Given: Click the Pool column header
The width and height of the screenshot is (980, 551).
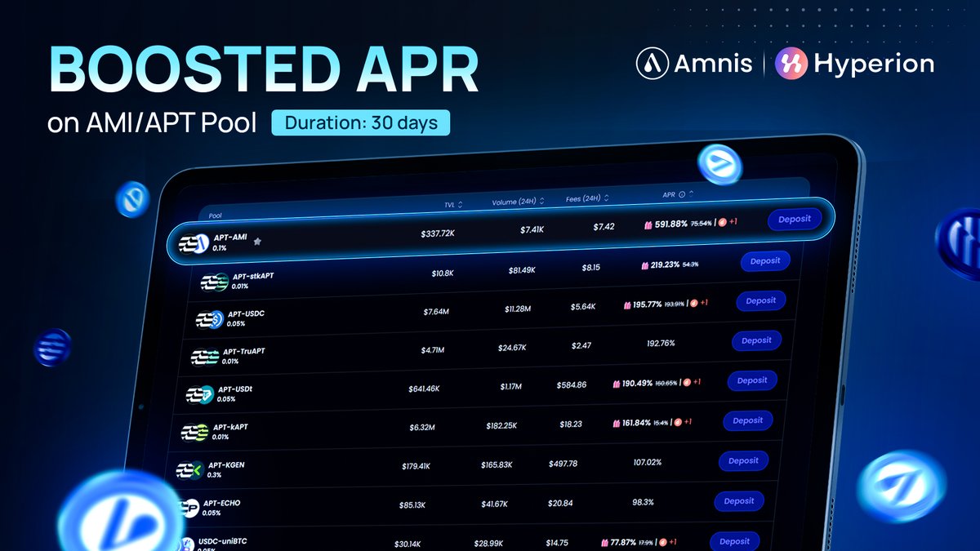Looking at the screenshot, I should (216, 216).
